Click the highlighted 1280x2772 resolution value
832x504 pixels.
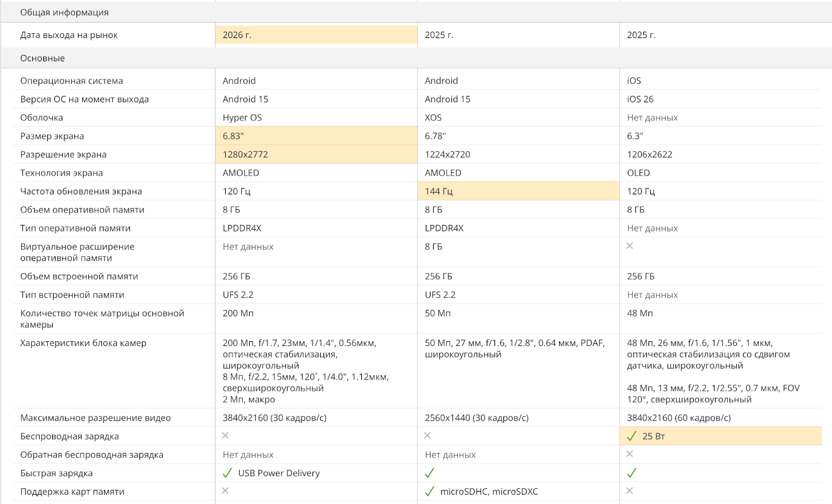coord(245,154)
